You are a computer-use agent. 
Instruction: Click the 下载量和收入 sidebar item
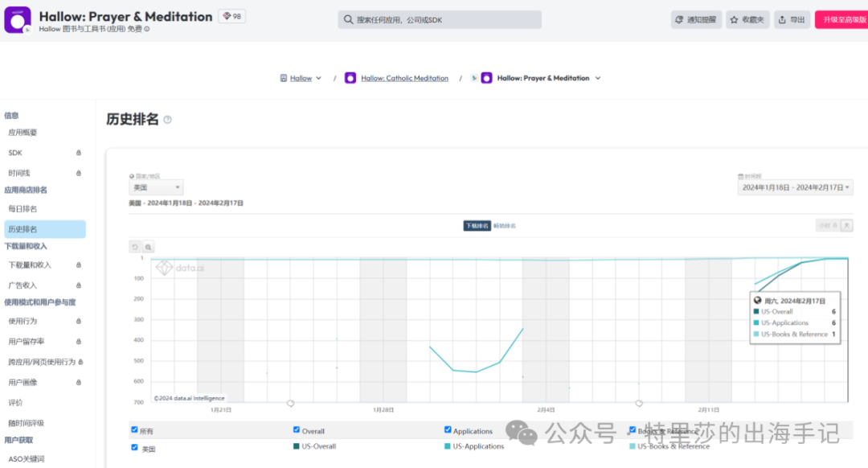pyautogui.click(x=30, y=265)
